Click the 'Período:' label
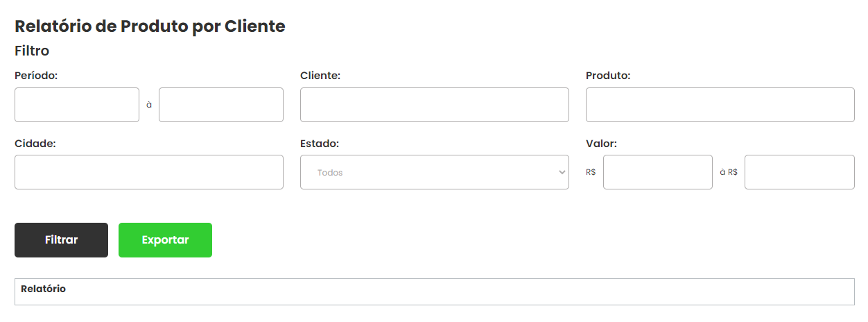 point(36,76)
